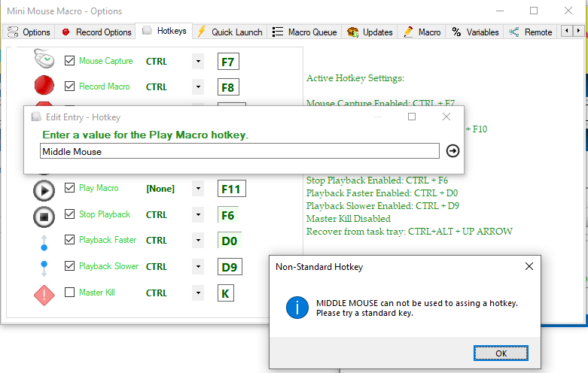Open the Macro Queue tab

(x=304, y=32)
